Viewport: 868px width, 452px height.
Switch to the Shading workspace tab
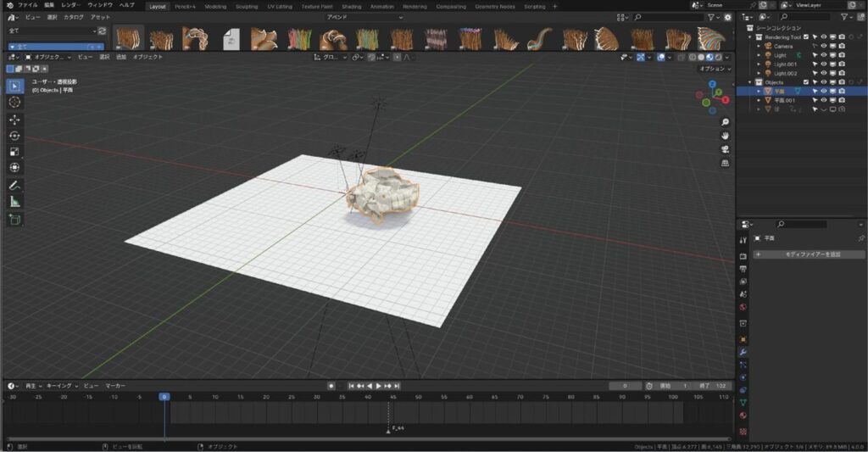351,7
